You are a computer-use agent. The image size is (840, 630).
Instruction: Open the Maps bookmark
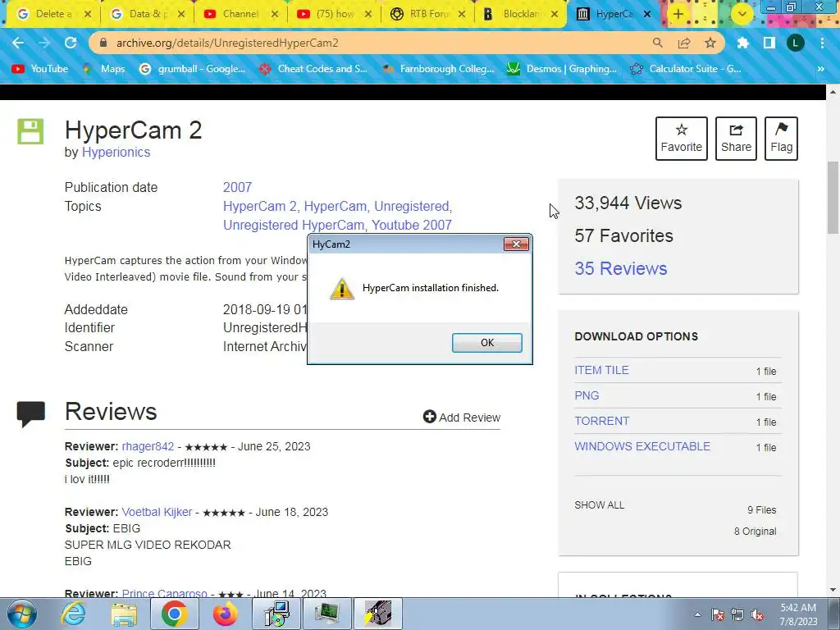click(x=104, y=69)
